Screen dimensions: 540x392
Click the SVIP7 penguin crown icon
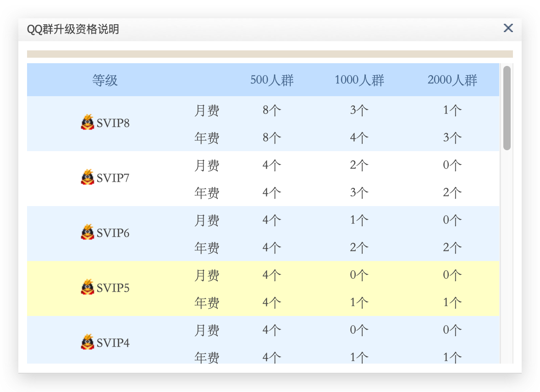coord(88,177)
